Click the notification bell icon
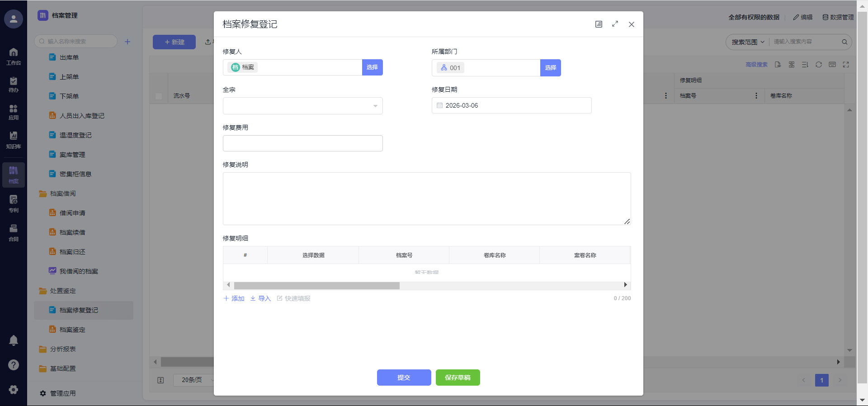Screen dimensions: 868x406 [14, 340]
